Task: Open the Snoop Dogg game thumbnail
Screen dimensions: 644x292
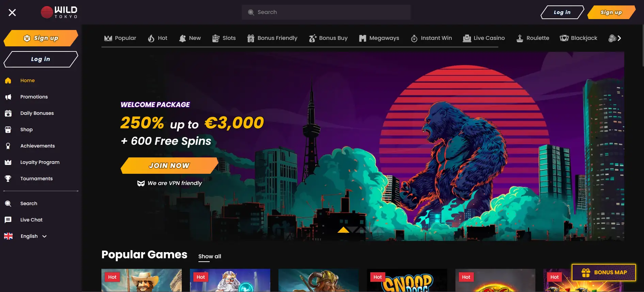Action: click(x=407, y=280)
